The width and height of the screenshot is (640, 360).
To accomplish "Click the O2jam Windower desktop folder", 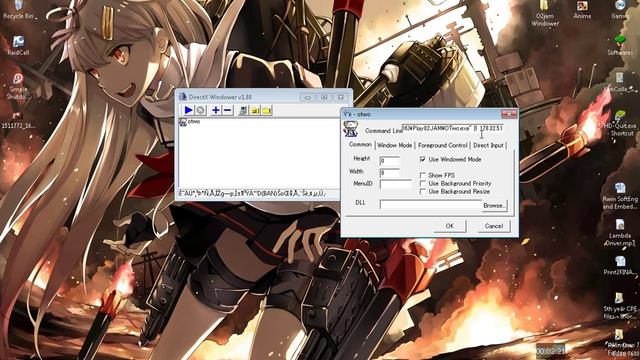I will tap(545, 13).
